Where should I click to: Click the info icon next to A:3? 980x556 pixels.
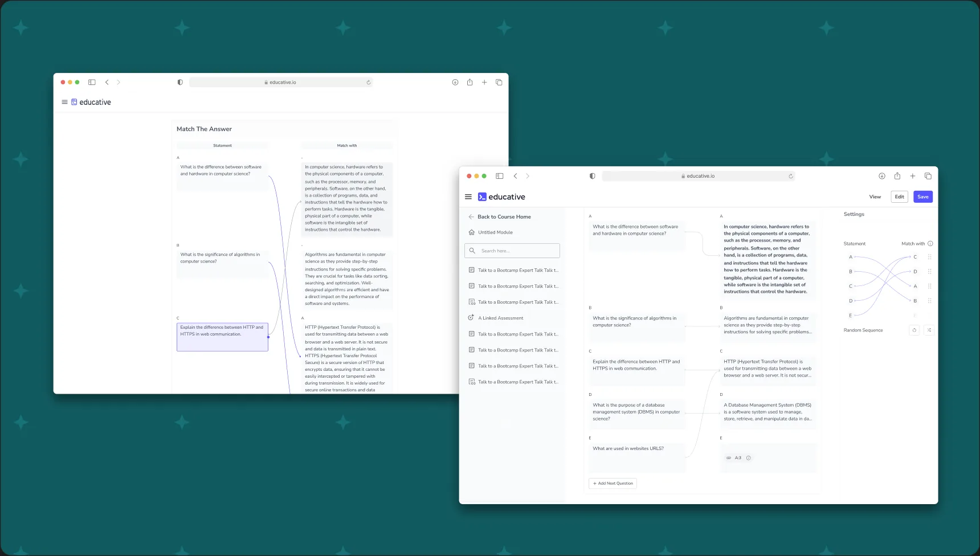(x=749, y=458)
